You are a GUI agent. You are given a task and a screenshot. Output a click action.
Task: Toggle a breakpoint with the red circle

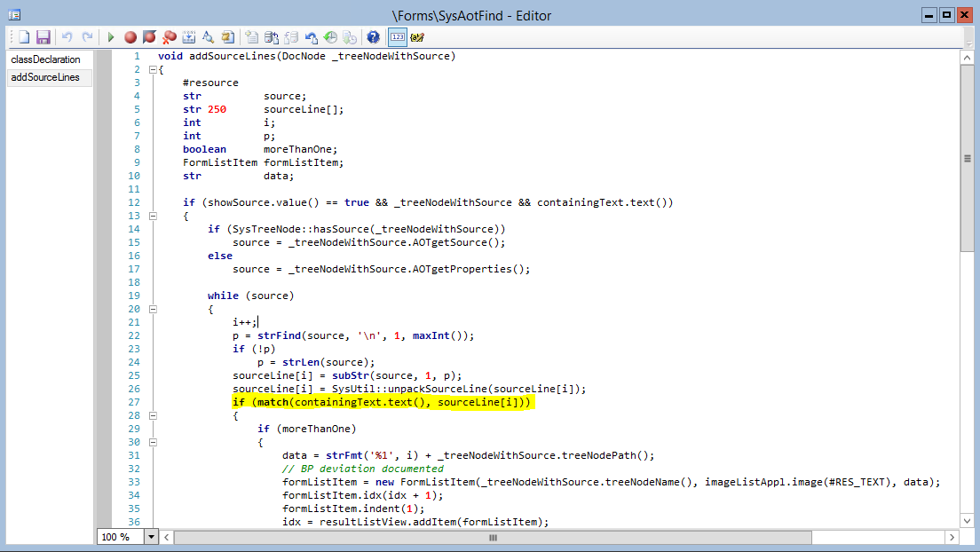[x=130, y=37]
